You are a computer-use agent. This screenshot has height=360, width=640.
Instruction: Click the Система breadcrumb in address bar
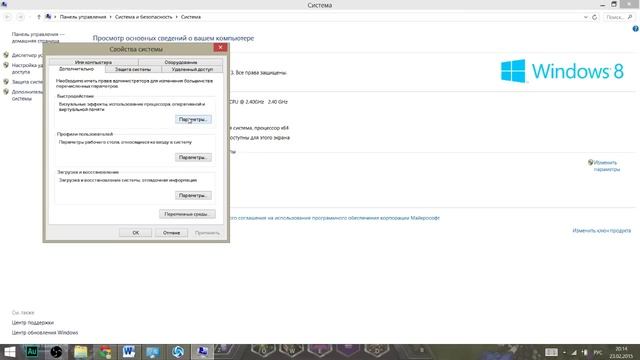(191, 17)
